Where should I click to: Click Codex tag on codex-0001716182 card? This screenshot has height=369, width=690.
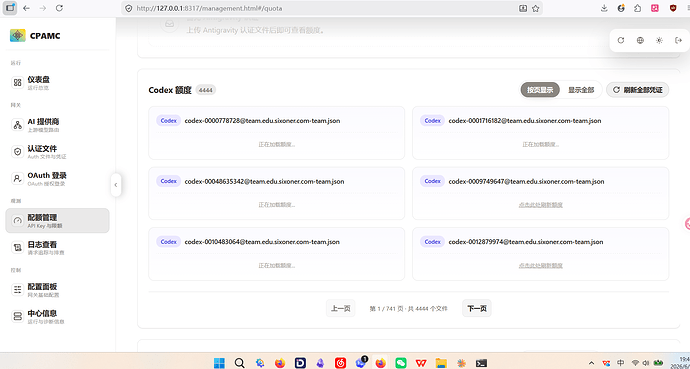(x=433, y=121)
